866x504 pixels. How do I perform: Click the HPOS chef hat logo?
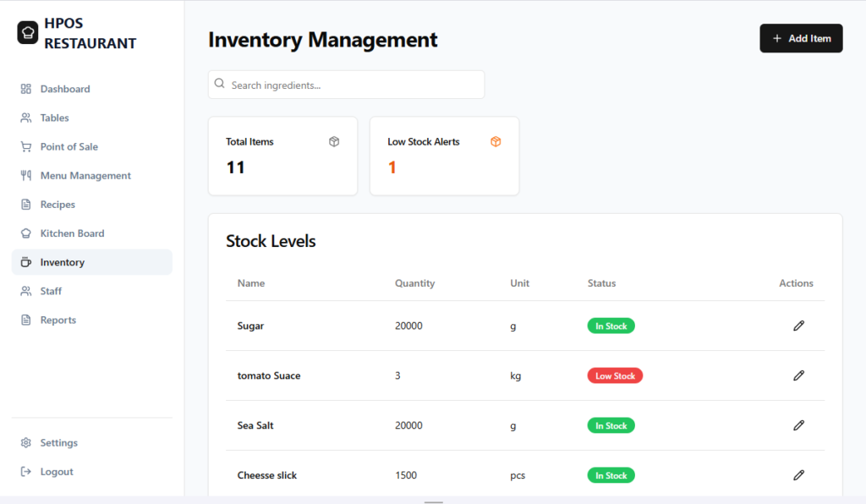[x=28, y=32]
